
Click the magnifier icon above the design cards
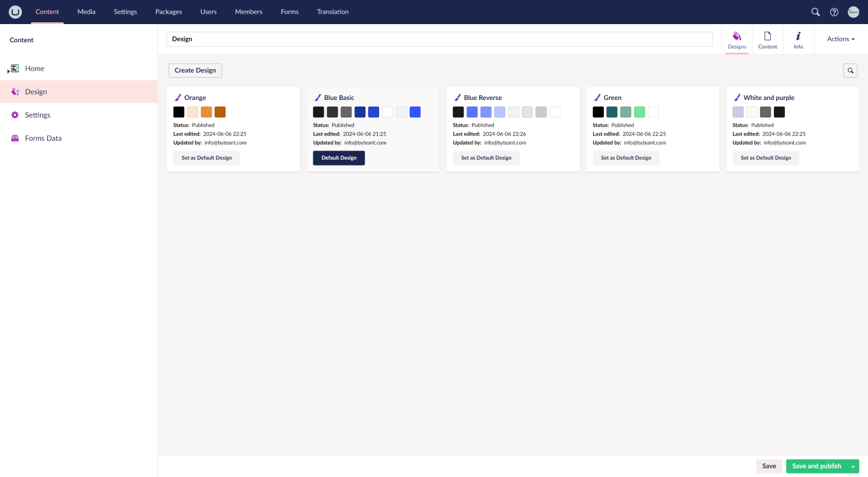tap(850, 70)
